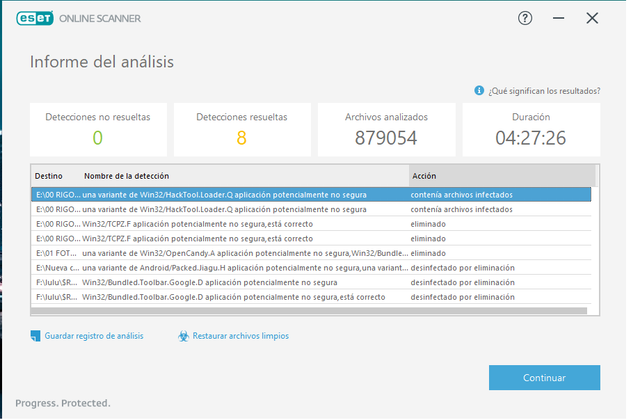Image resolution: width=640 pixels, height=420 pixels.
Task: Sort by 'Nombre de la detección' header
Action: 127,176
